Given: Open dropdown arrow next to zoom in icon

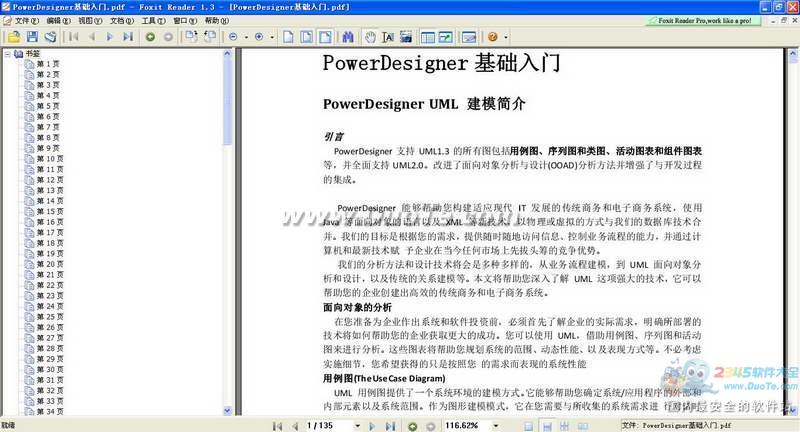Looking at the screenshot, I should [x=272, y=37].
